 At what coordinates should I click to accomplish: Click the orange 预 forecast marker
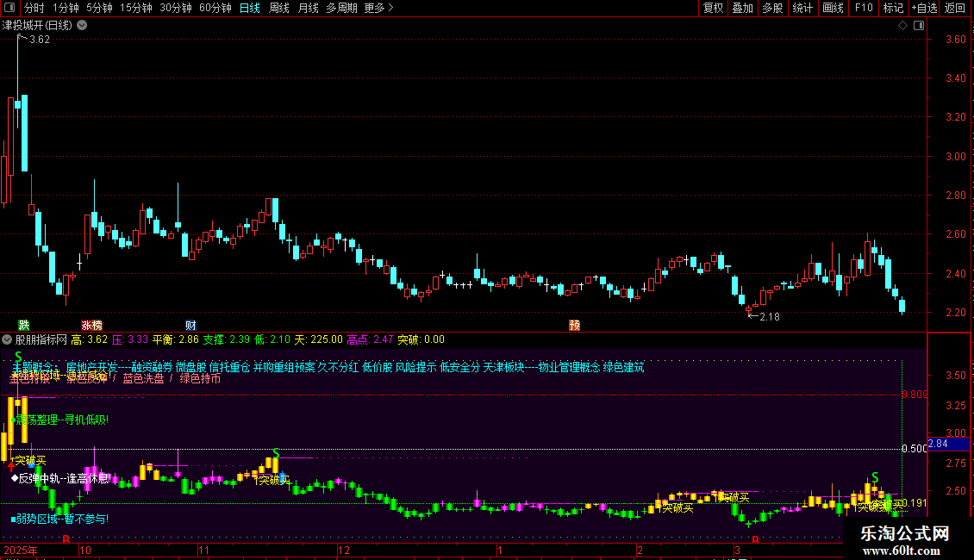coord(574,325)
